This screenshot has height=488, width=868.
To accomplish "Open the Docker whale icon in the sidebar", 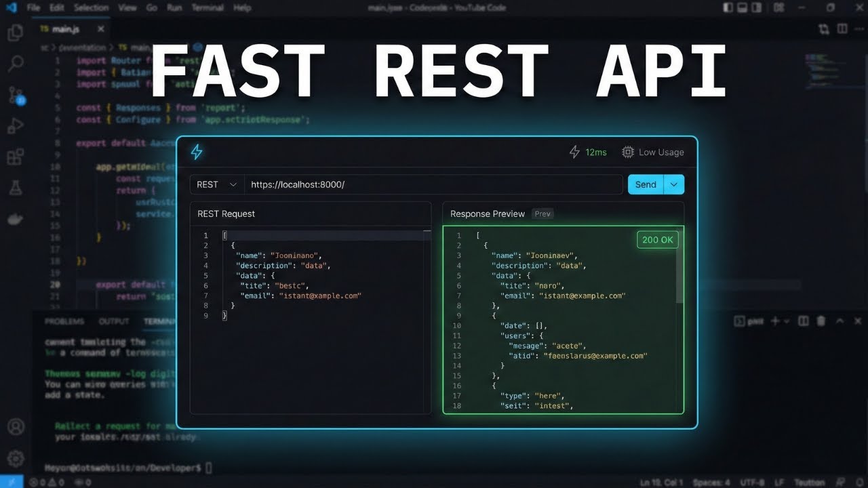I will [x=15, y=220].
